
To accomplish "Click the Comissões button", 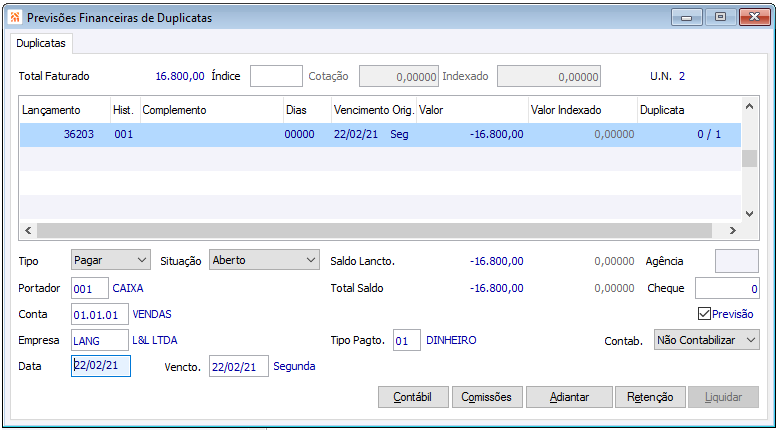I will [486, 397].
